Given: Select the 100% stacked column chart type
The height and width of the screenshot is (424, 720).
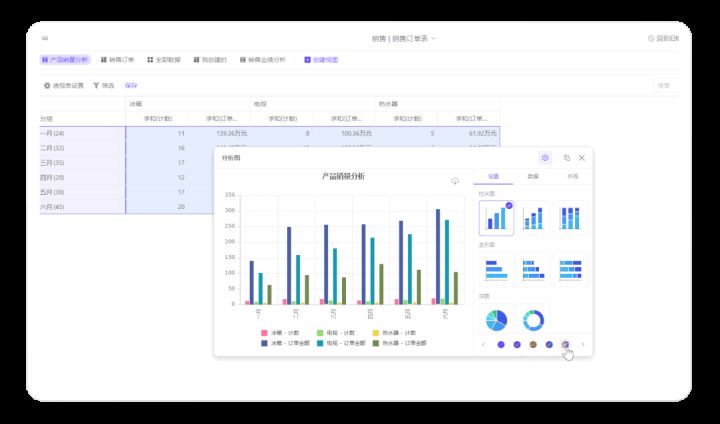Looking at the screenshot, I should [570, 218].
